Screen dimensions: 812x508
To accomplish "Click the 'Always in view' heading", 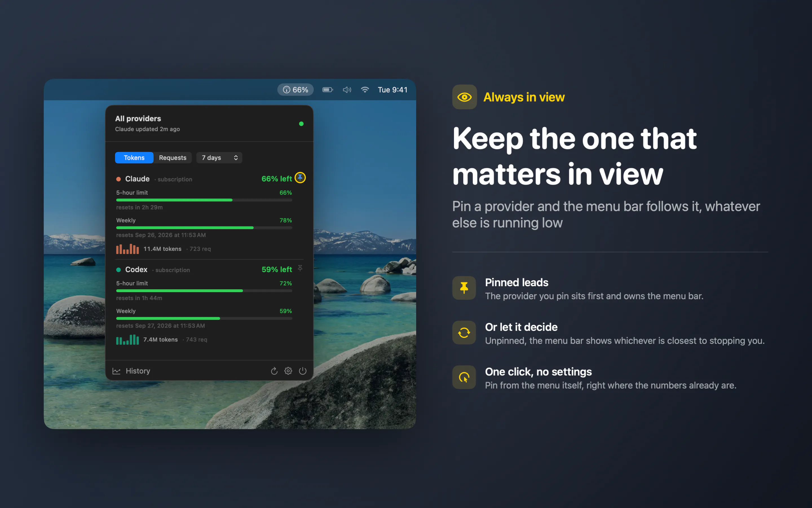I will (524, 97).
